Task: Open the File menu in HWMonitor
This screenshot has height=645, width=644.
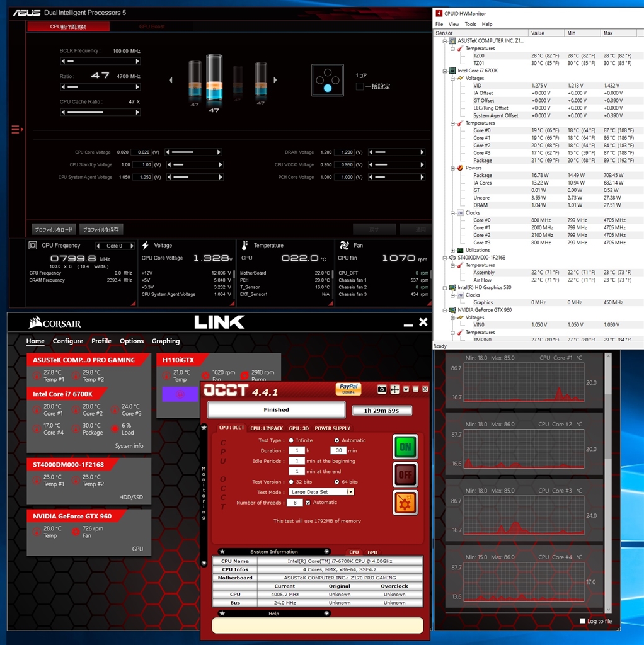Action: pos(439,25)
